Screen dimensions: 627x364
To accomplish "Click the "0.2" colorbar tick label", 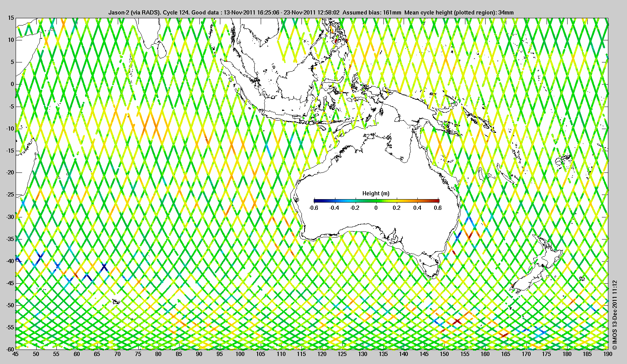I will pos(397,208).
